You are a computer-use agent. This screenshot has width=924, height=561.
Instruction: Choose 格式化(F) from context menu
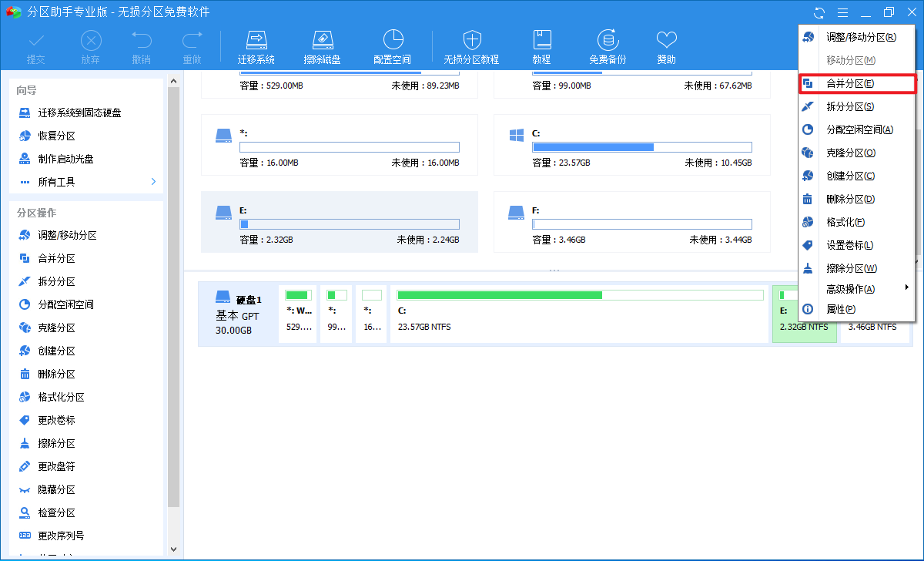pos(856,222)
